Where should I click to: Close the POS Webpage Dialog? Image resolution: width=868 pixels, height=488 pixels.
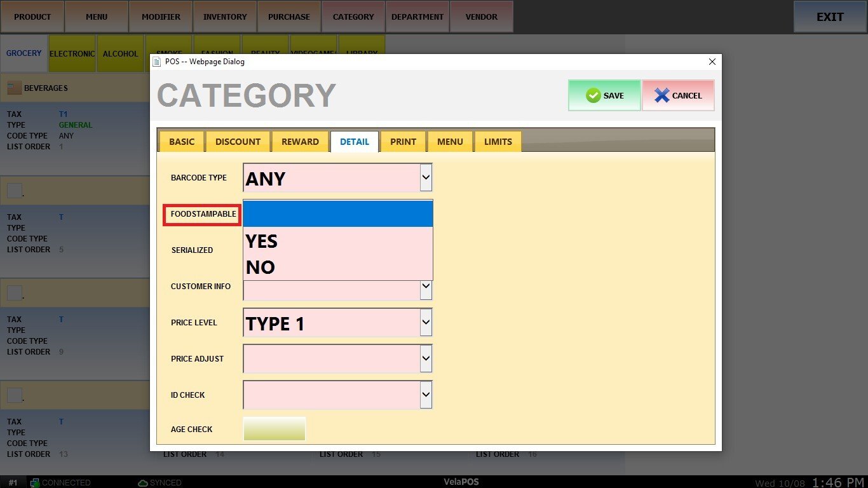click(712, 62)
